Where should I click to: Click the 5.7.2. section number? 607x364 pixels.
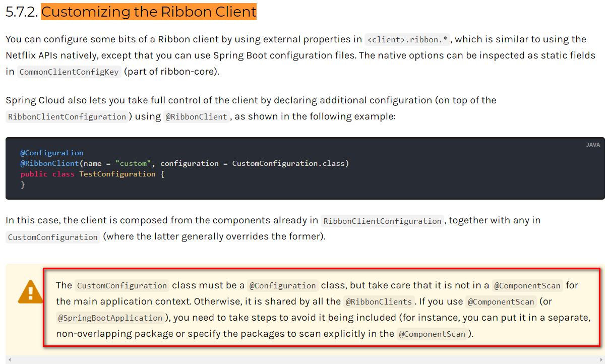click(x=22, y=12)
